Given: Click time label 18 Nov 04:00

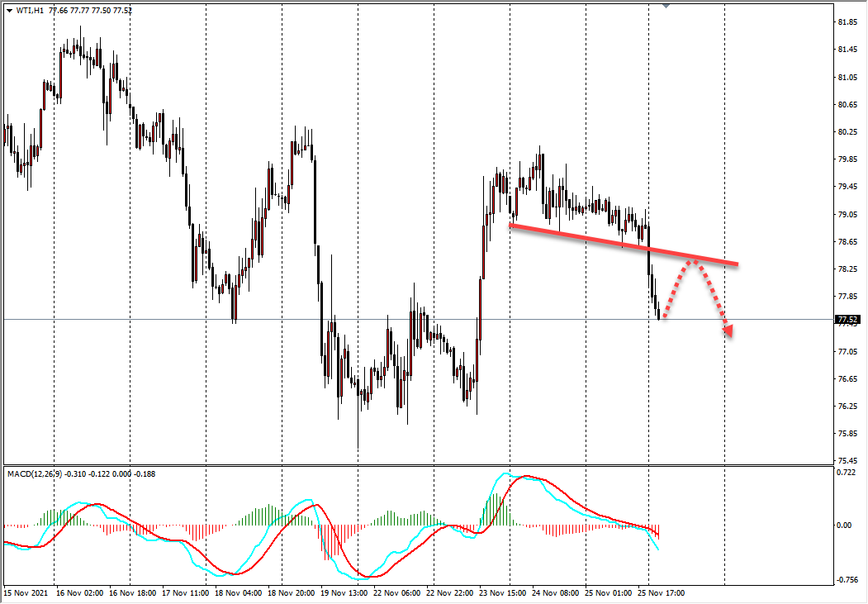Looking at the screenshot, I should point(239,593).
